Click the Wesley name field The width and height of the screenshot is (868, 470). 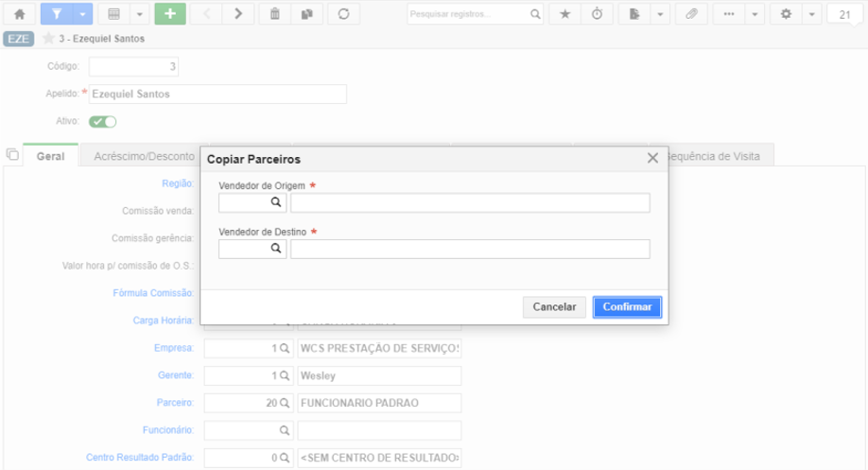[379, 375]
